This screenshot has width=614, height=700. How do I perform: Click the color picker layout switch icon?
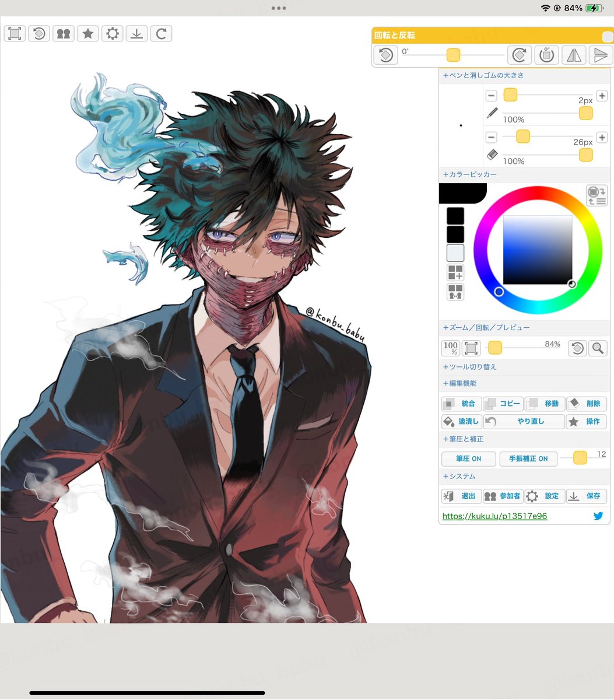597,195
